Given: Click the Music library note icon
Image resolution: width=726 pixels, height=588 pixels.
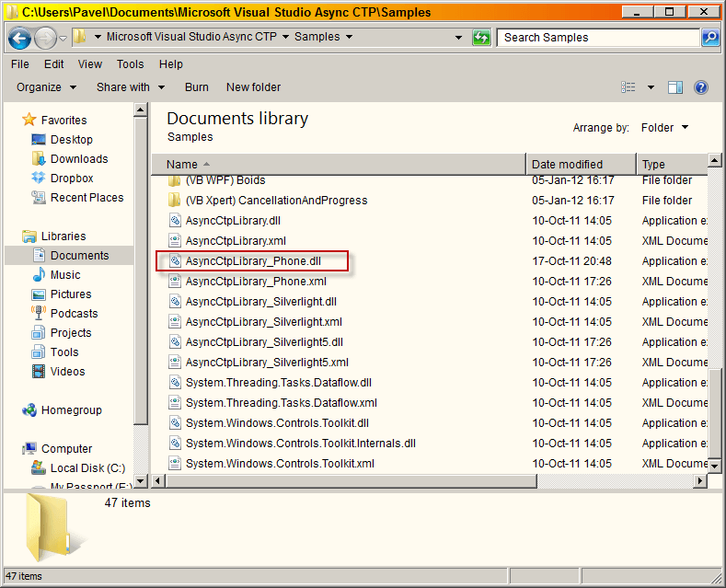Looking at the screenshot, I should coord(39,274).
